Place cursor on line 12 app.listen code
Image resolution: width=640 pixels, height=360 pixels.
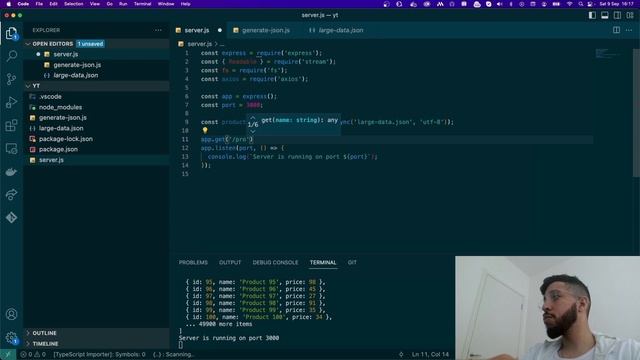[x=242, y=148]
